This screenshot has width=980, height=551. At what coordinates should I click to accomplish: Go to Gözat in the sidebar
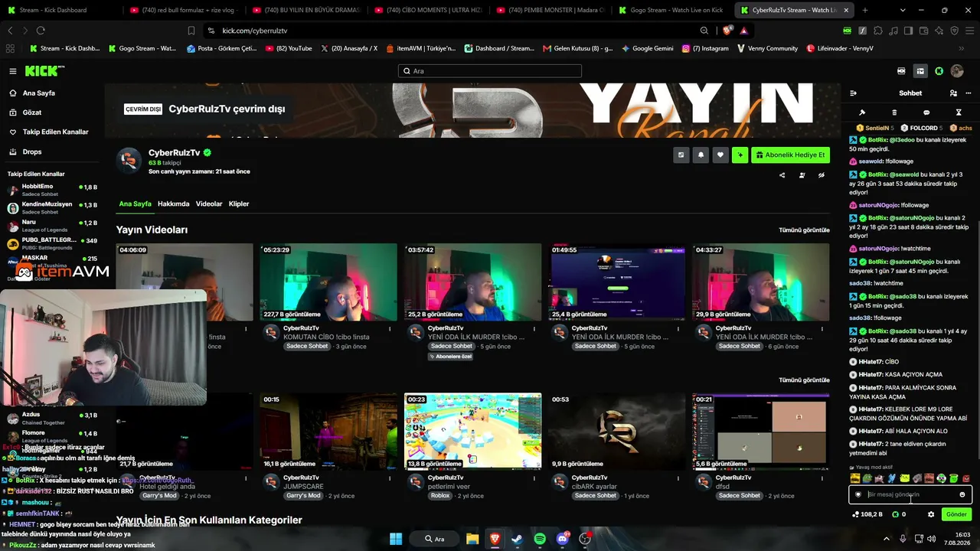(x=32, y=112)
